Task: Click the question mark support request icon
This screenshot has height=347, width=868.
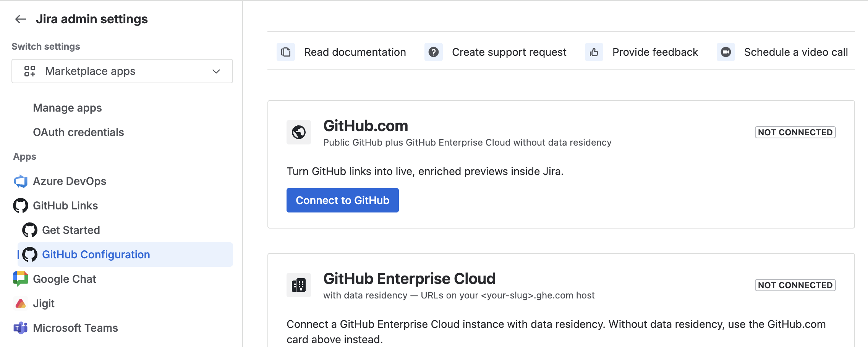Action: pos(434,52)
